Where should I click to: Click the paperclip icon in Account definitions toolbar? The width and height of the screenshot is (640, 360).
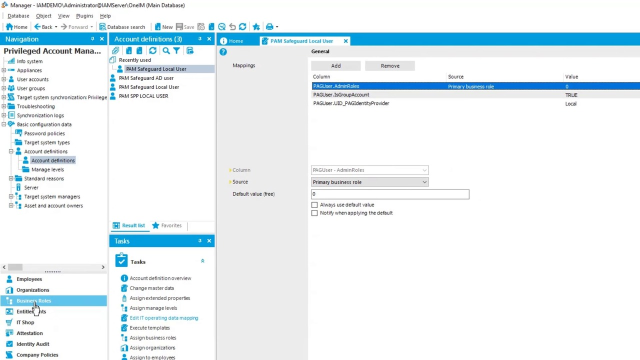point(116,51)
